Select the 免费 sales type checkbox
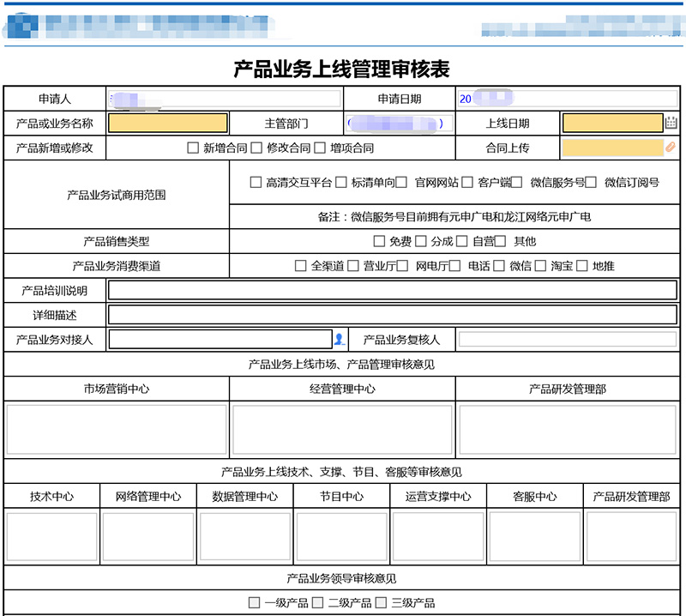This screenshot has width=686, height=616. click(x=379, y=242)
